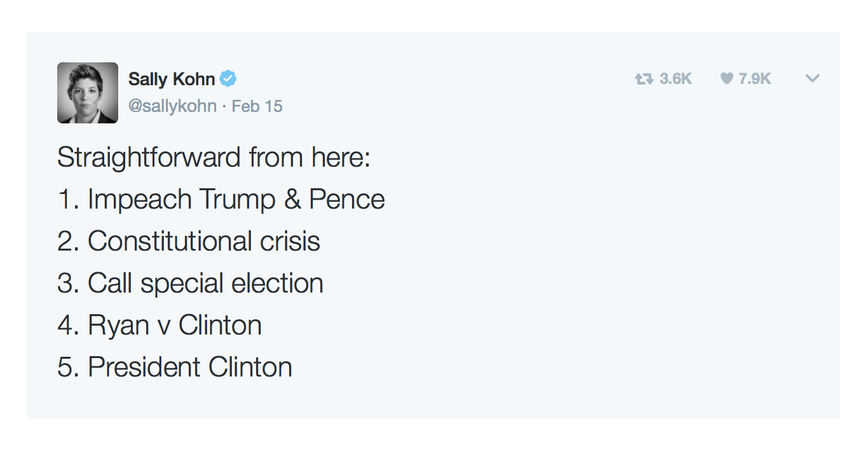
Task: Click the word "Trump" in the tweet
Action: [237, 200]
